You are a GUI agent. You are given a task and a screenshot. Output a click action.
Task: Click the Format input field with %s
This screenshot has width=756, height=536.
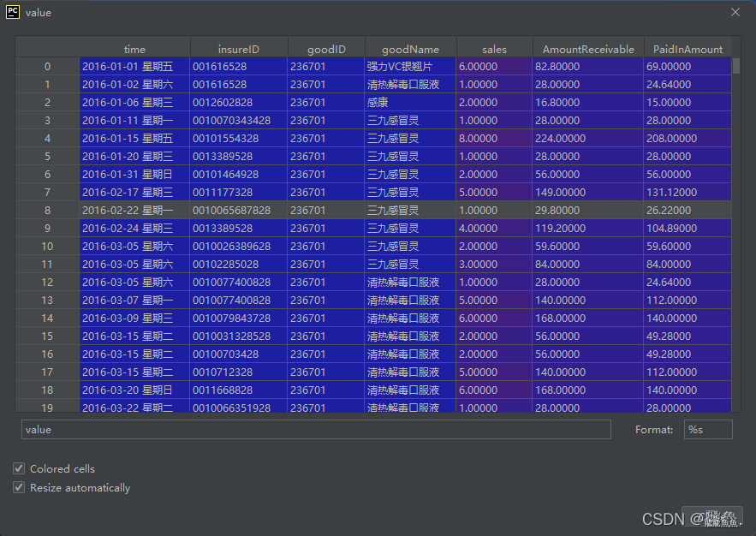point(708,430)
